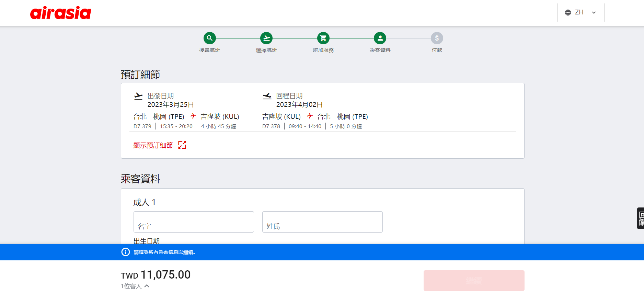Click the 付款 step label
644x293 pixels.
tap(437, 50)
